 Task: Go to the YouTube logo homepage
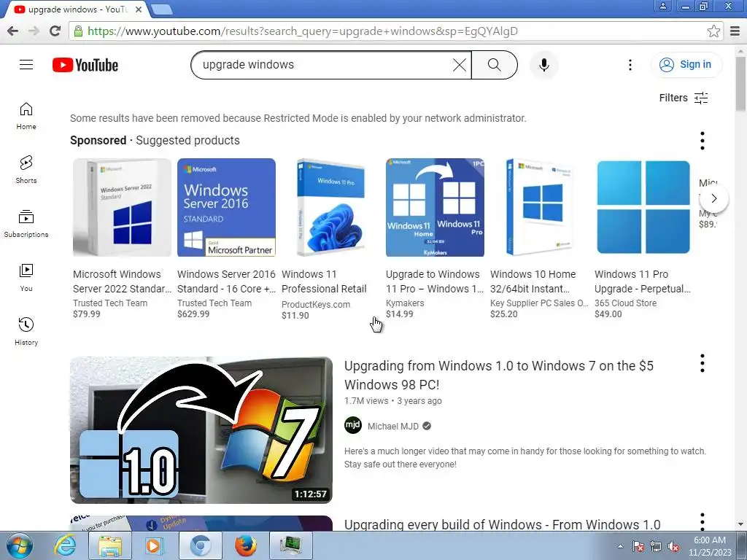point(85,65)
